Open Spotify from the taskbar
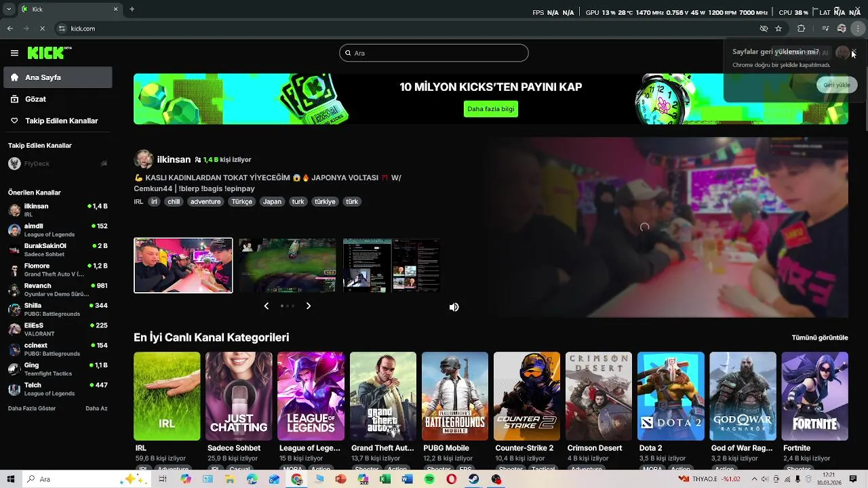 pos(429,479)
